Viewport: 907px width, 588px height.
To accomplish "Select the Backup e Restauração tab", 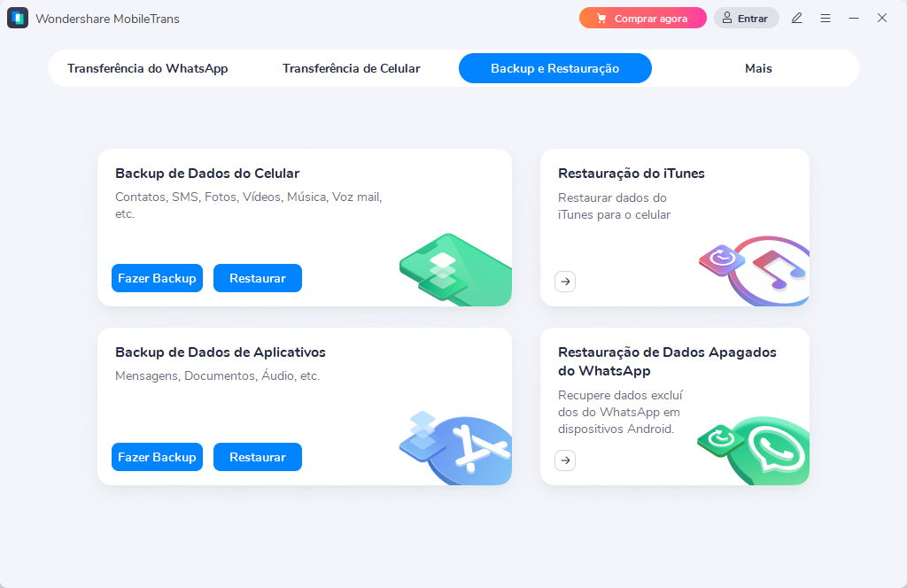I will pyautogui.click(x=555, y=68).
